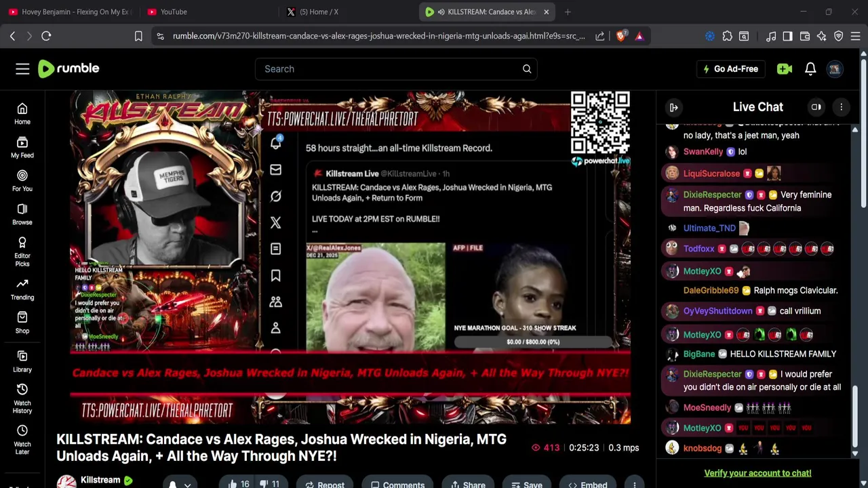Open the Killstream channel link
Image resolution: width=868 pixels, height=488 pixels.
pos(100,480)
